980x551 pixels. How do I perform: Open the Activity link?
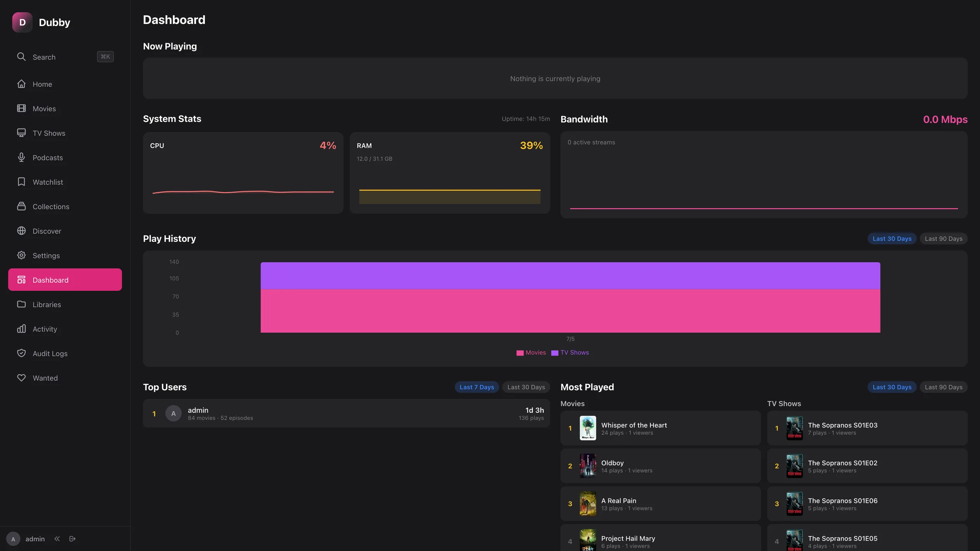pyautogui.click(x=65, y=329)
